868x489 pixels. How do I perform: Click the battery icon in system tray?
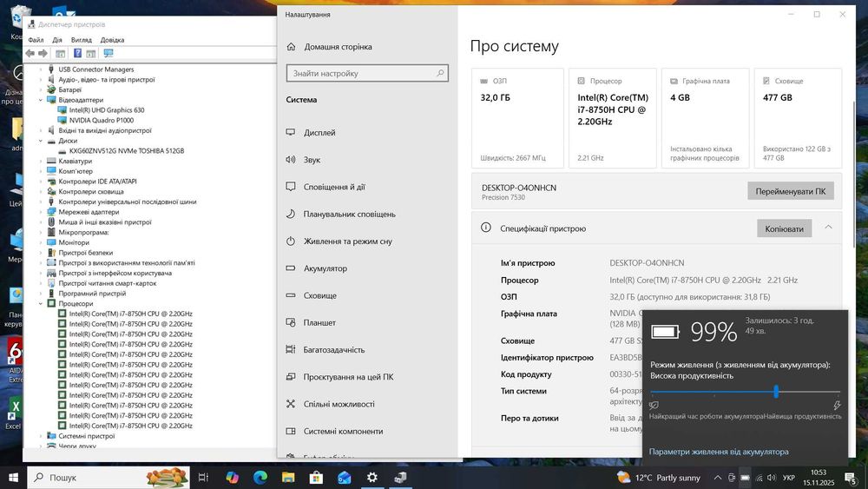point(745,478)
